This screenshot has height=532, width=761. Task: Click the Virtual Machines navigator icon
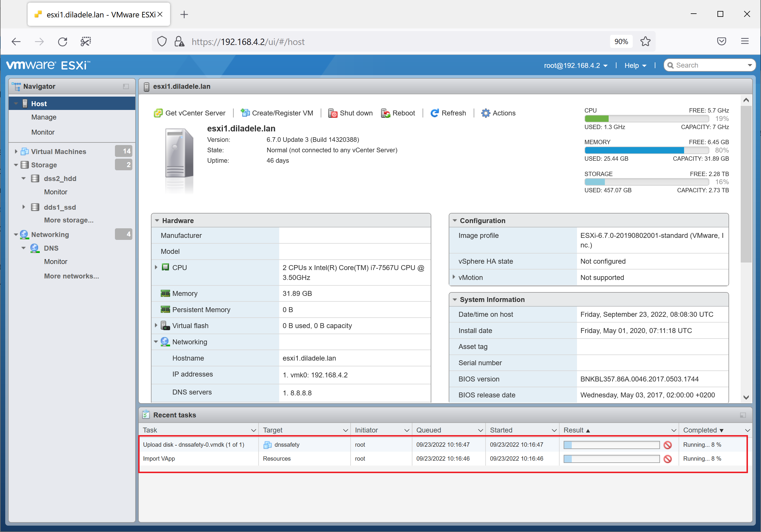tap(25, 152)
